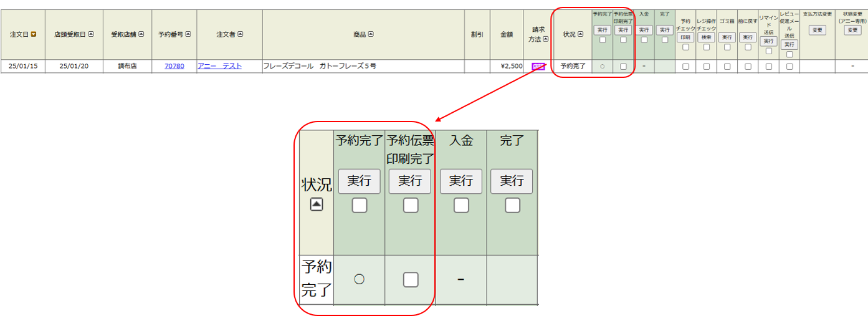Tick the header checkbox under 予約チェック 印刷
This screenshot has width=868, height=326.
click(x=685, y=47)
